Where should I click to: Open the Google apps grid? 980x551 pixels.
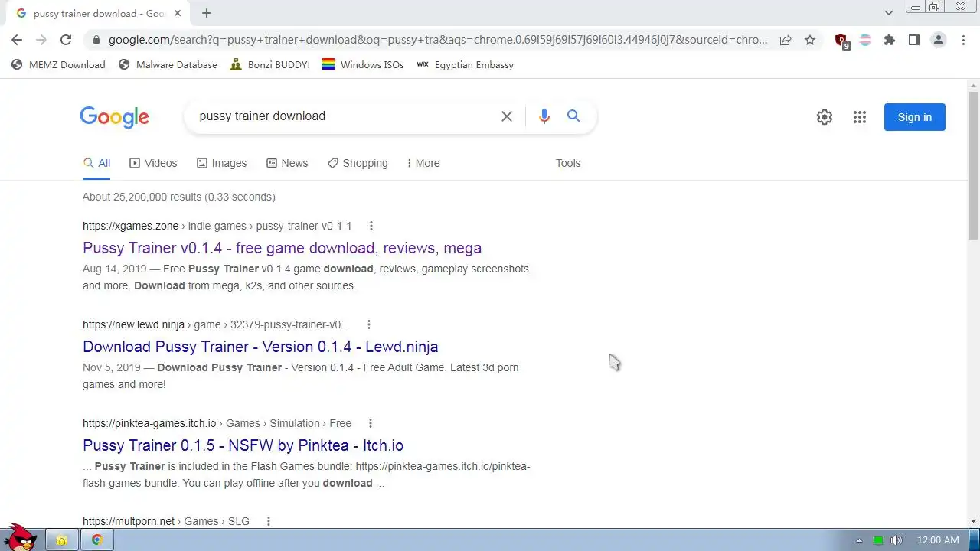[x=860, y=117]
